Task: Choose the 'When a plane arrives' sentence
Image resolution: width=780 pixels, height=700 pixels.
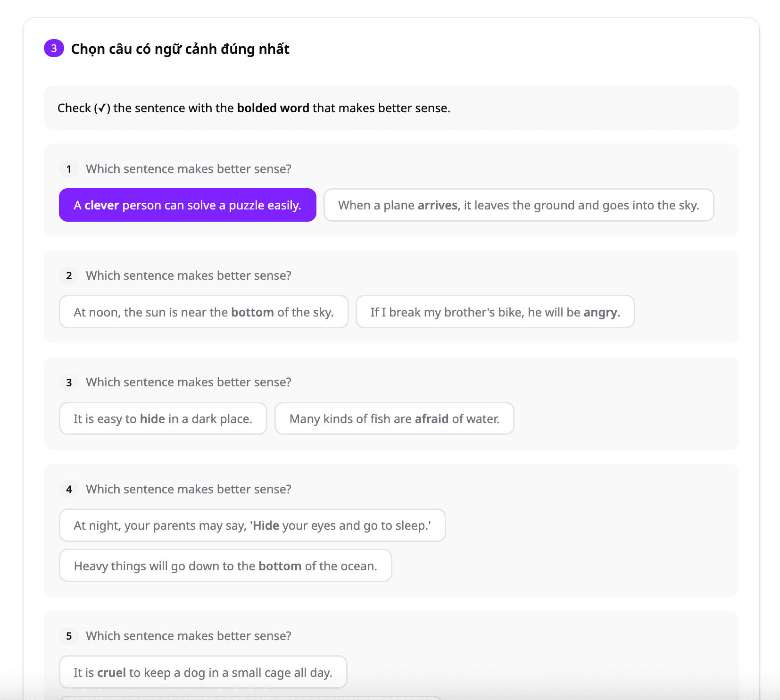Action: click(518, 205)
